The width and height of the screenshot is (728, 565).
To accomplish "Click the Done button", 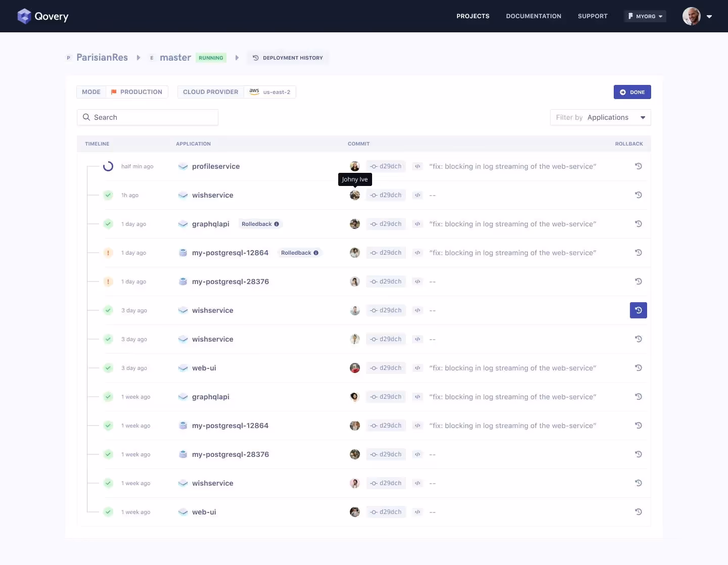I will (x=632, y=92).
